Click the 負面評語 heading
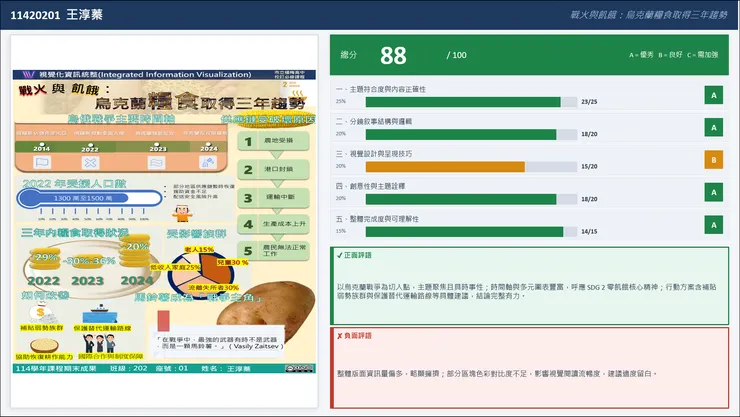This screenshot has width=740, height=417. 358,336
